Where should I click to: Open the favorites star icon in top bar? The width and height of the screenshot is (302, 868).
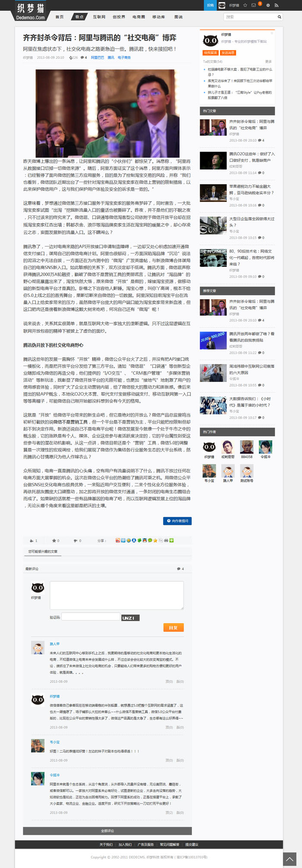pyautogui.click(x=245, y=5)
